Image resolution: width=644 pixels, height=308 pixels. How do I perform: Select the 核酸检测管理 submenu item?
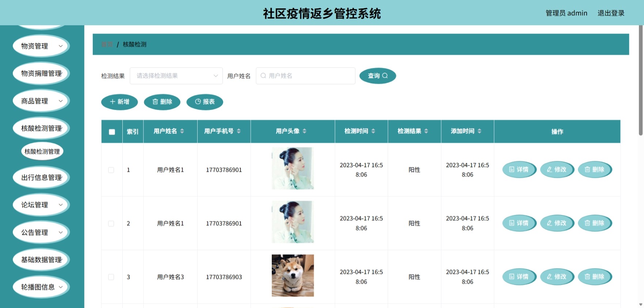[42, 151]
